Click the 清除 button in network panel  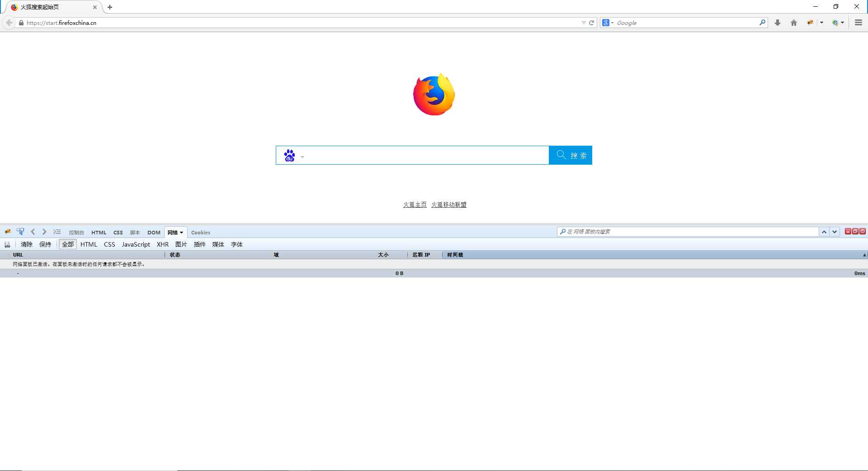(27, 244)
